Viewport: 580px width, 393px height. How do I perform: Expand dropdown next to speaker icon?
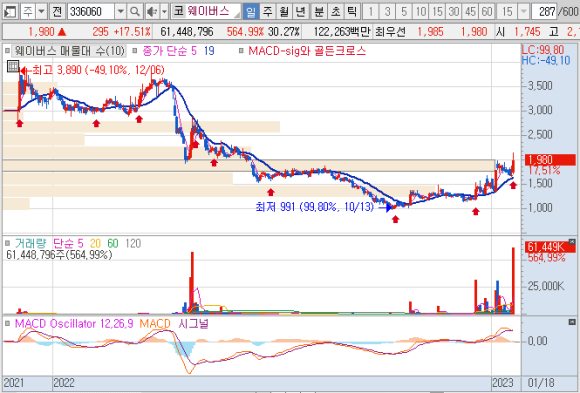(165, 11)
